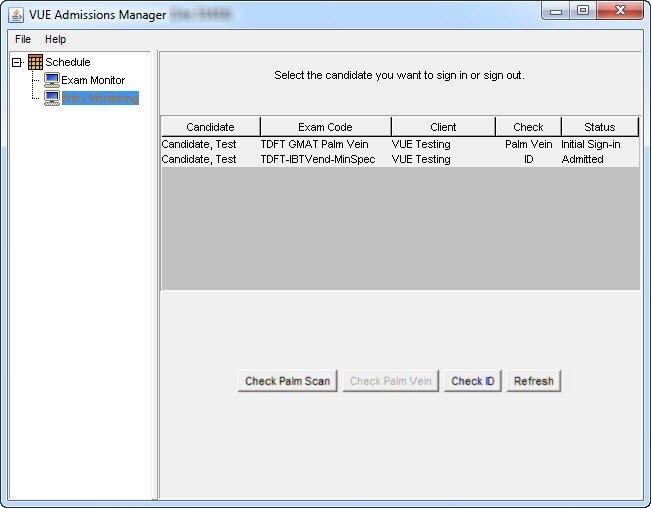
Task: Select the TDFT GMAT Palm Vein candidate row
Action: tap(400, 144)
